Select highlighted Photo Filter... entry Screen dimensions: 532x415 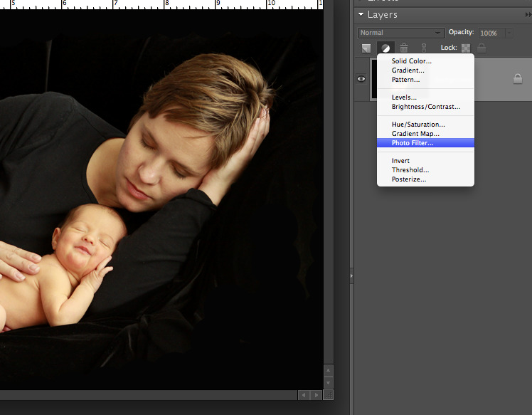coord(425,143)
